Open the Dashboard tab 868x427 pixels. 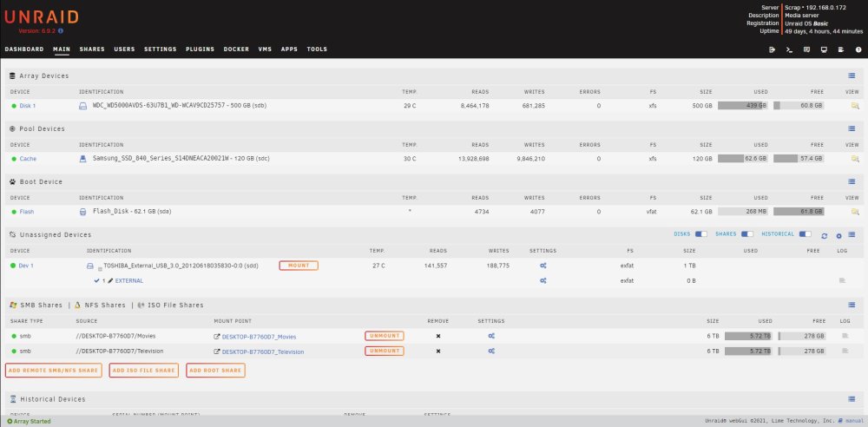pos(24,49)
